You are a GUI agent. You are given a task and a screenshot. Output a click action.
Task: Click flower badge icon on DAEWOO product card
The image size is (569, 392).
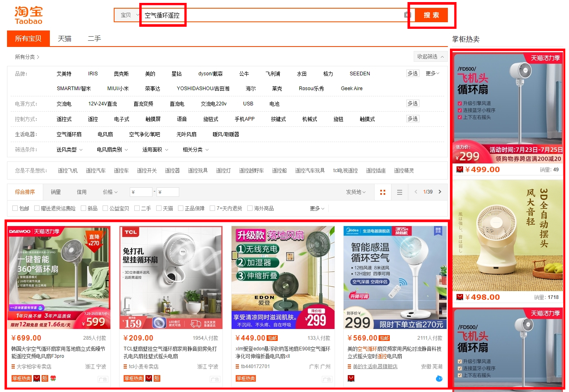tap(53, 378)
